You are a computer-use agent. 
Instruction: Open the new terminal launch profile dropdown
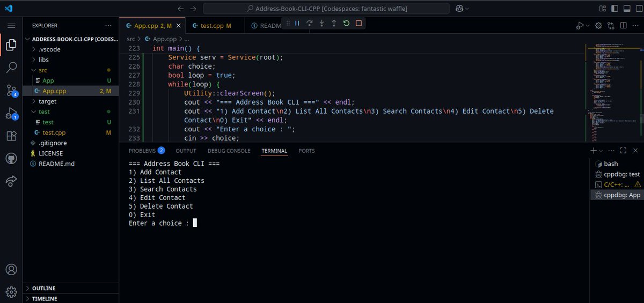click(601, 151)
